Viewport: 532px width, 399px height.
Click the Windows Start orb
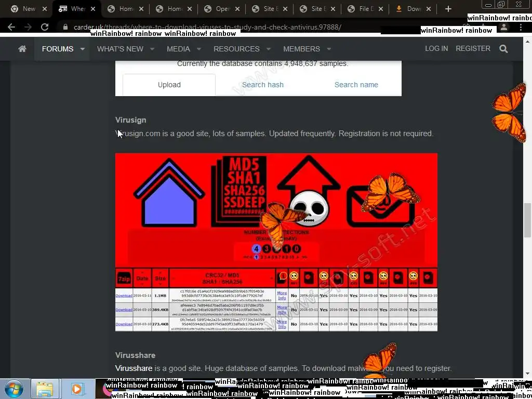(14, 389)
